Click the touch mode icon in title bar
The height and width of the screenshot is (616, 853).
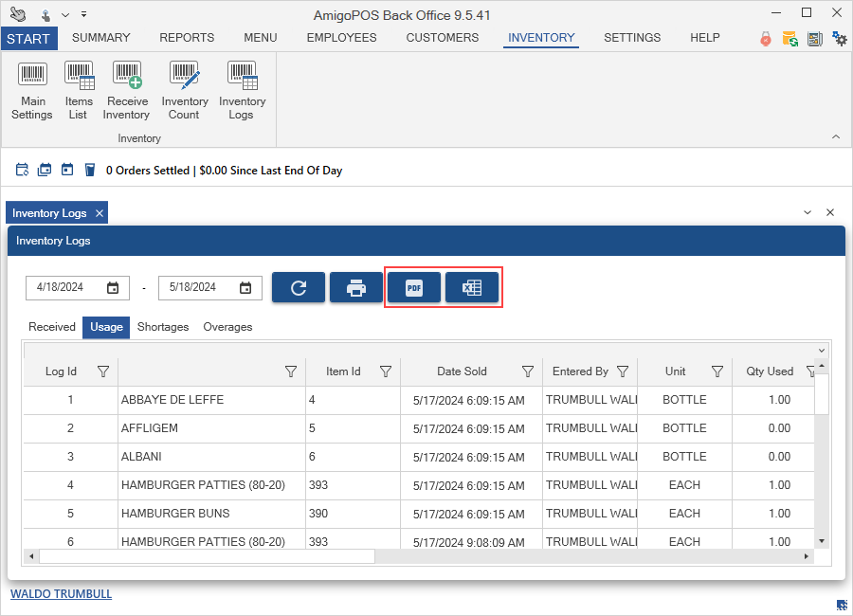tap(46, 15)
